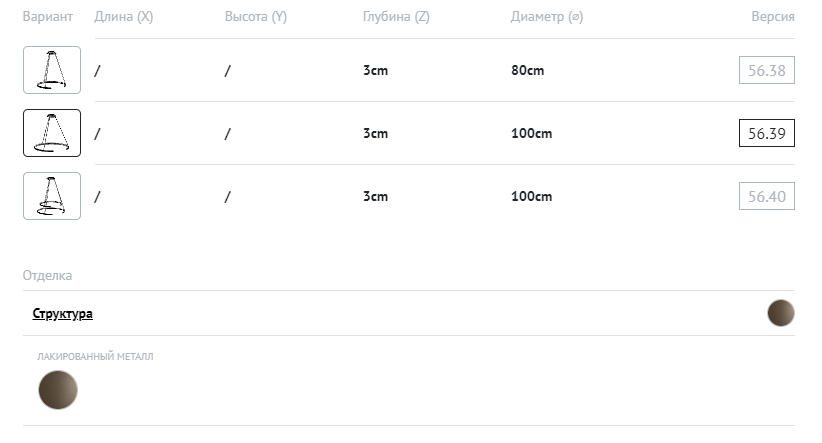Choose version 56.38
The height and width of the screenshot is (443, 822).
click(767, 70)
